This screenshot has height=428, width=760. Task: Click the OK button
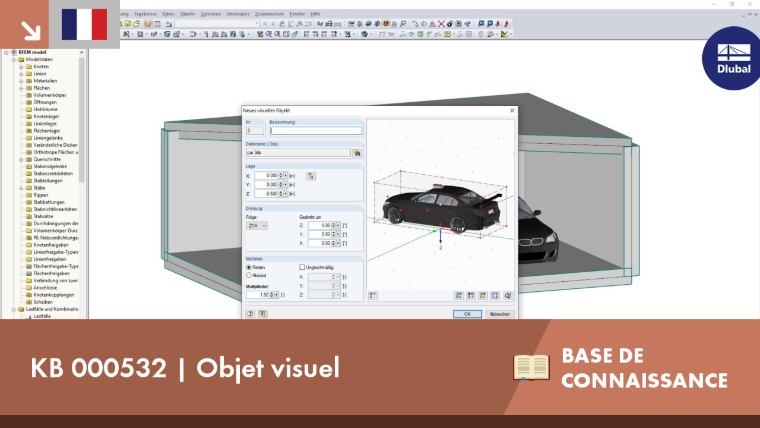click(x=467, y=314)
